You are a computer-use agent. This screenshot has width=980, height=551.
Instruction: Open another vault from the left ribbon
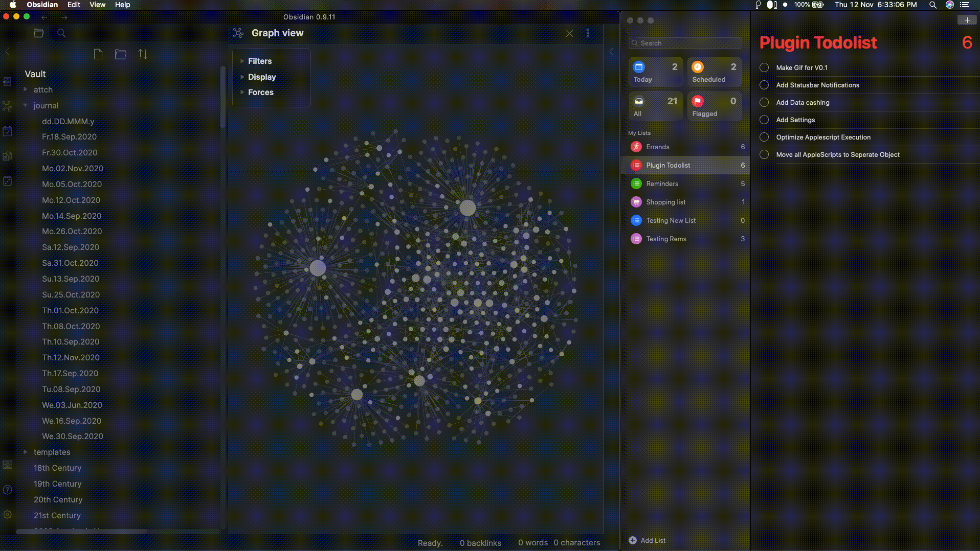8,465
